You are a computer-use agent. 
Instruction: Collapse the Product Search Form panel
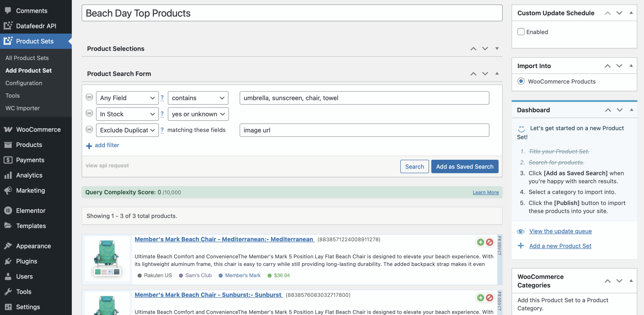coord(497,74)
